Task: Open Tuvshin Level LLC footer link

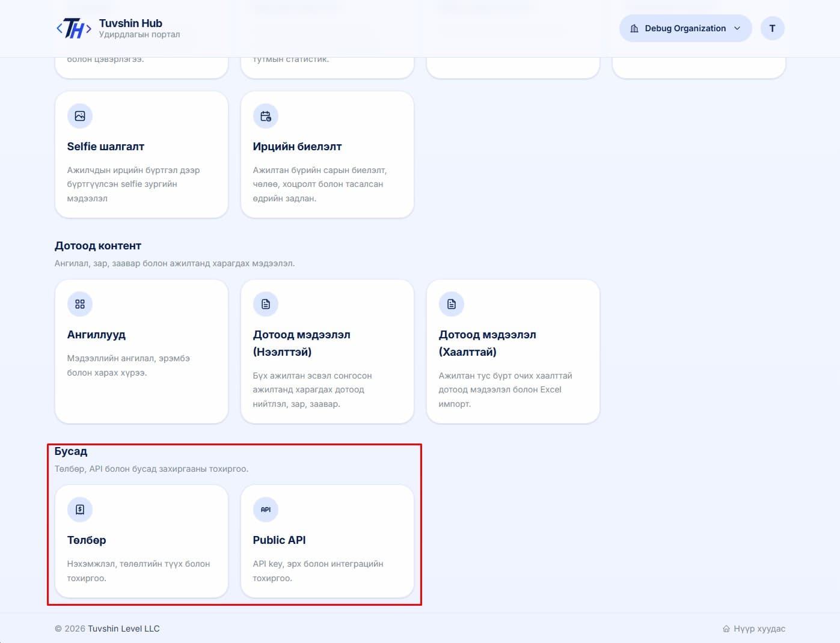Action: pyautogui.click(x=124, y=629)
